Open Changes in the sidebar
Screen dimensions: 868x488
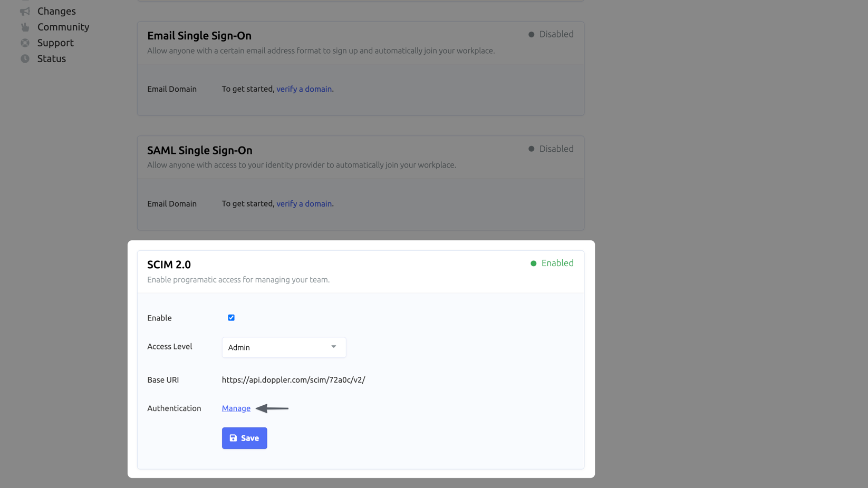56,11
